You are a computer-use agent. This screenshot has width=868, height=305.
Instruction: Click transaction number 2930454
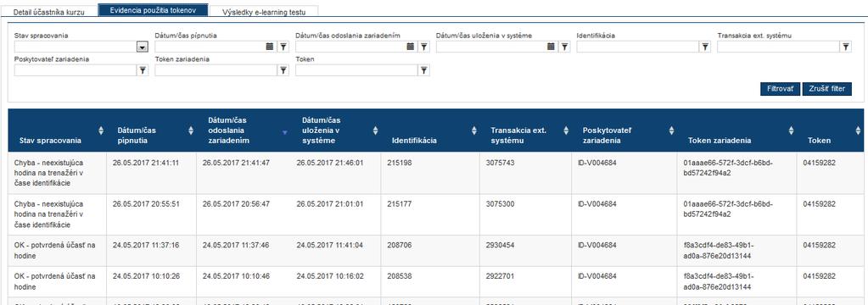coord(500,246)
